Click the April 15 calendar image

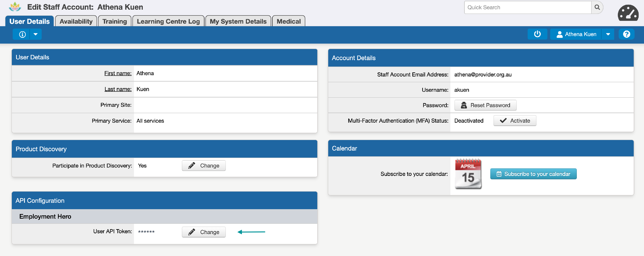(468, 174)
